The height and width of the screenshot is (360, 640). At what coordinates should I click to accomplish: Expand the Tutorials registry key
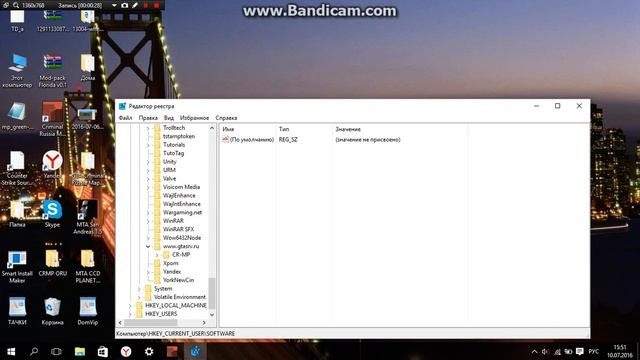pyautogui.click(x=148, y=145)
